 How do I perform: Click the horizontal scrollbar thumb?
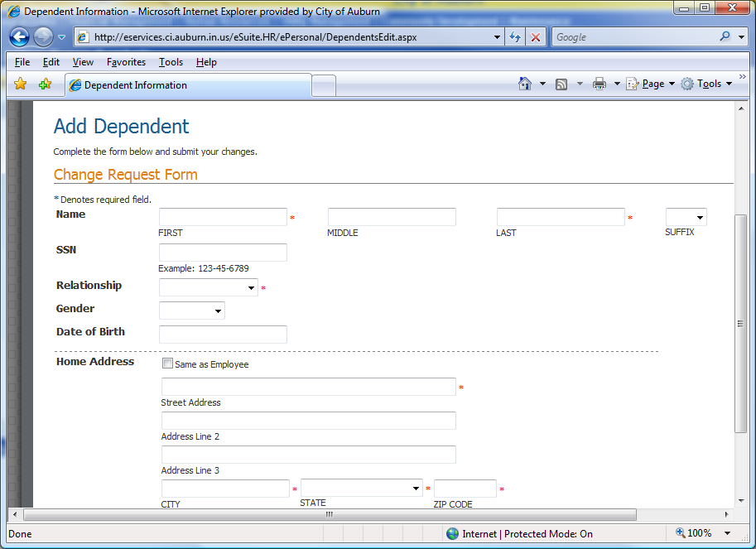(330, 514)
